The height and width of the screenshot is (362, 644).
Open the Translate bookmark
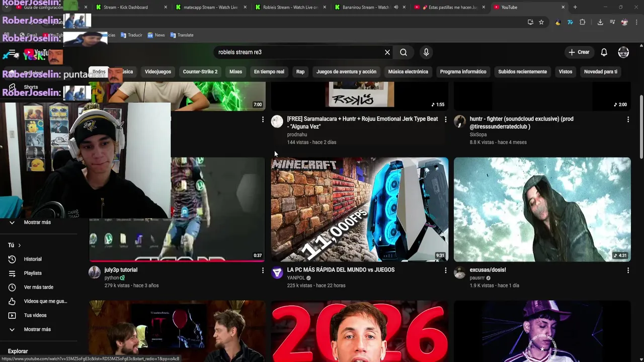tap(182, 35)
